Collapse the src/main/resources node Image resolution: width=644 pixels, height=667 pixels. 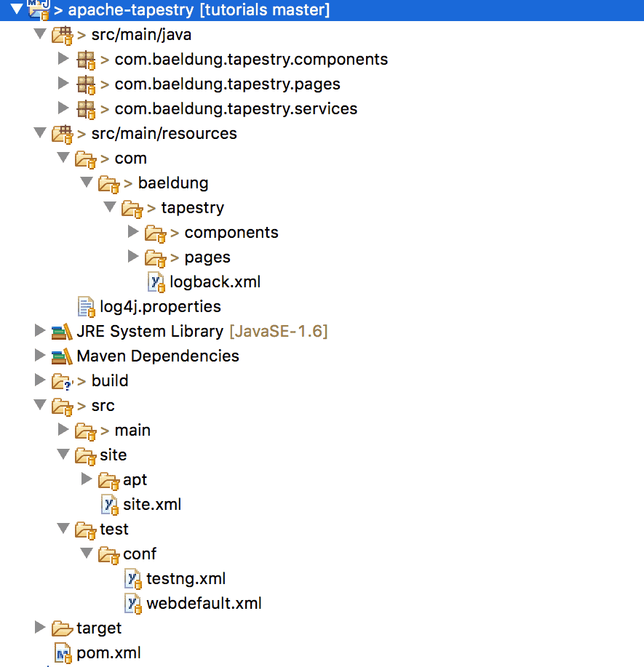point(40,132)
